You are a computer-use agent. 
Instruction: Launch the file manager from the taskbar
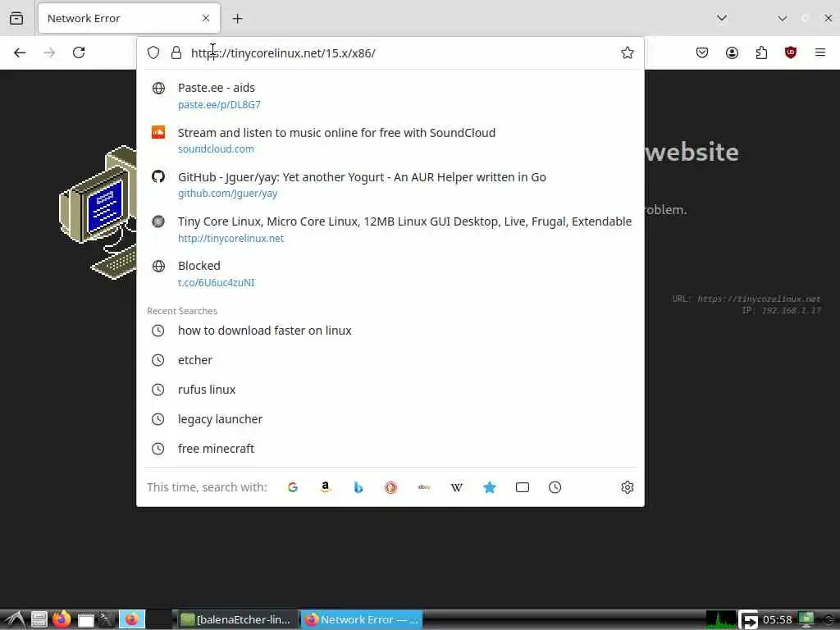click(39, 620)
